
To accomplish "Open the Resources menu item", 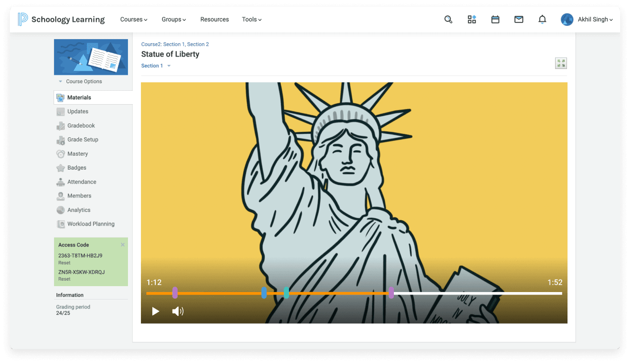I will pyautogui.click(x=214, y=19).
